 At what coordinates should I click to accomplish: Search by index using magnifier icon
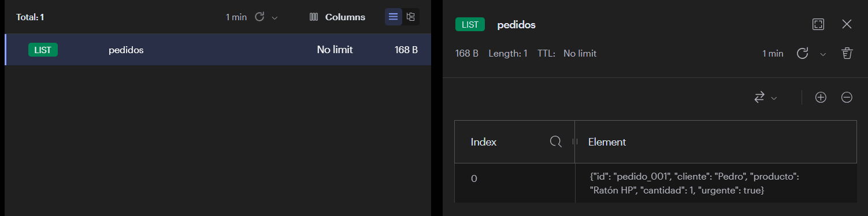[556, 141]
